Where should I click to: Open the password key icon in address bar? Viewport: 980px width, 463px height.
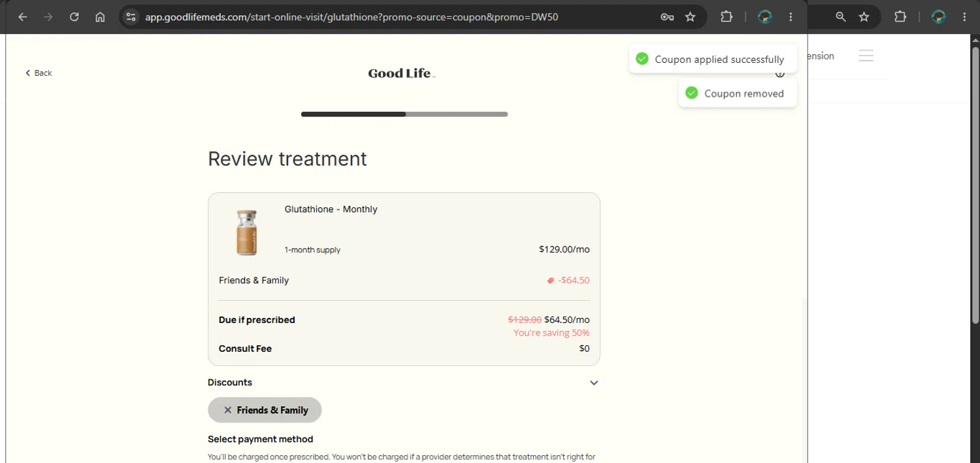pos(667,17)
